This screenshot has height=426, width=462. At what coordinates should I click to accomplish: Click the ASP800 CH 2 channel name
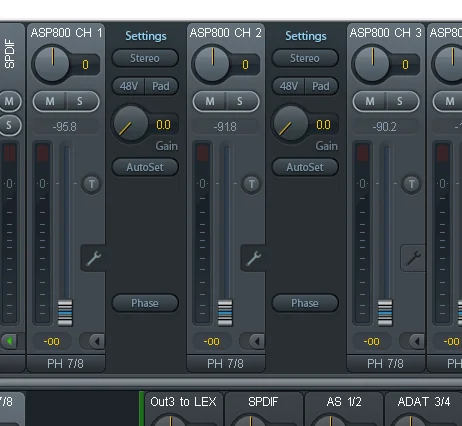(x=226, y=33)
